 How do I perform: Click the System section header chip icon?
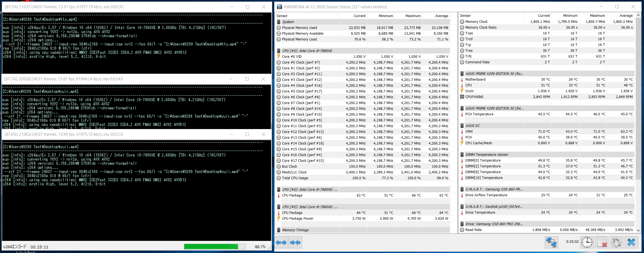tap(279, 22)
